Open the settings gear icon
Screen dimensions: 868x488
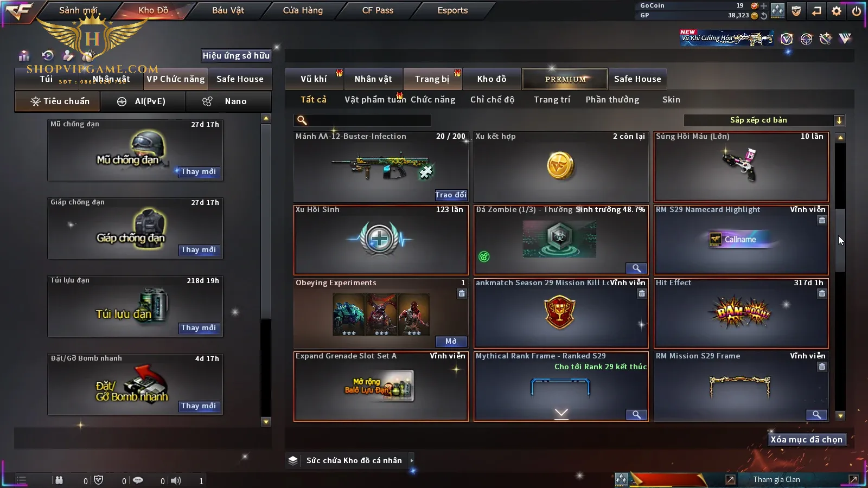coord(837,11)
